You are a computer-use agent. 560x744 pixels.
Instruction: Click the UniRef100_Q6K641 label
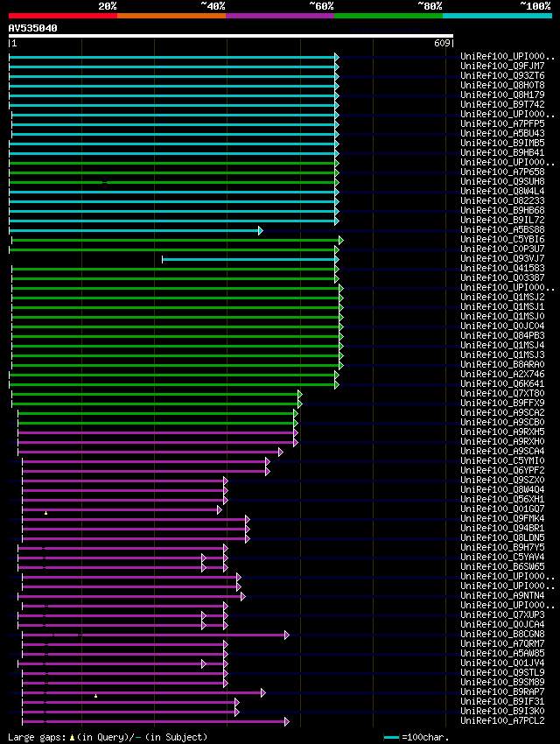(502, 383)
